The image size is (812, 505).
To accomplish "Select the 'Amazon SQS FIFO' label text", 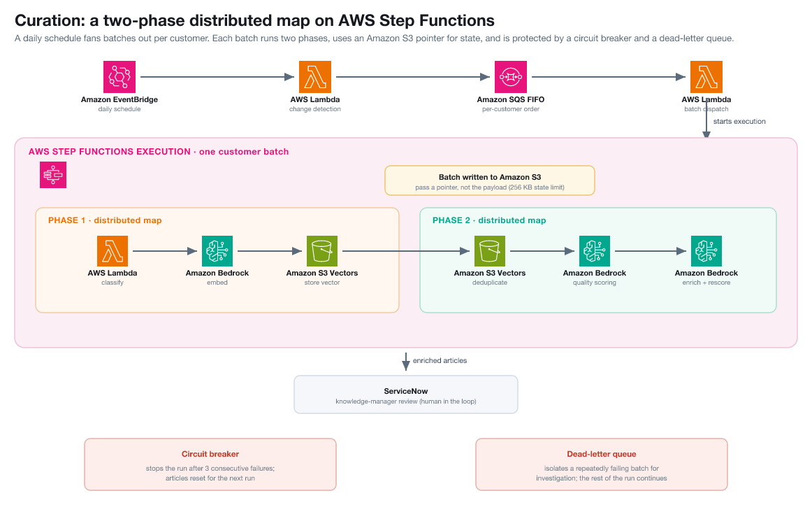I will click(511, 99).
